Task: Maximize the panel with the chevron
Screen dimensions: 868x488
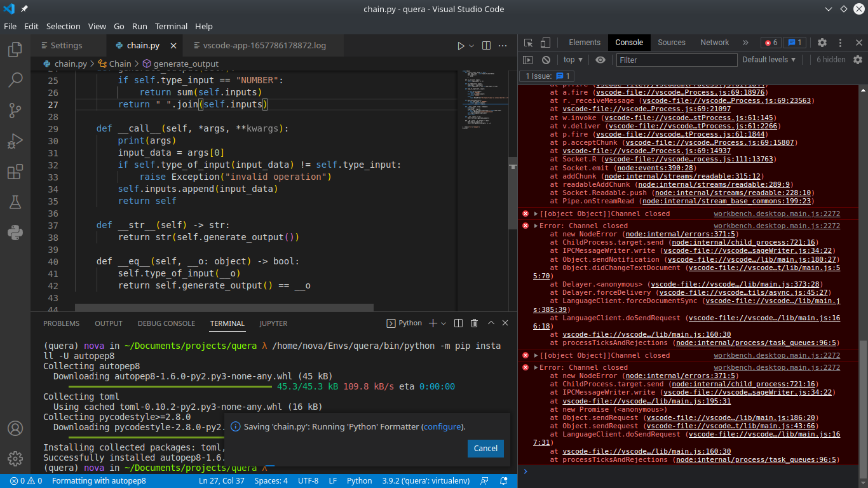Action: point(490,323)
